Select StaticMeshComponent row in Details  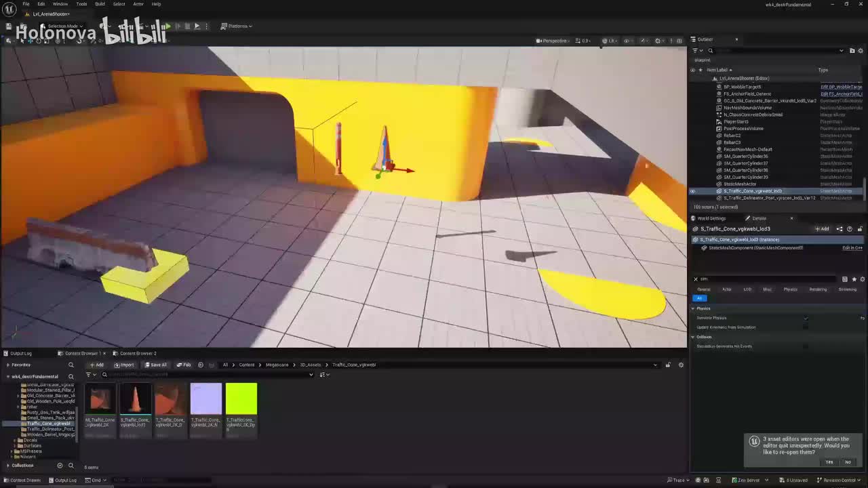(x=755, y=248)
